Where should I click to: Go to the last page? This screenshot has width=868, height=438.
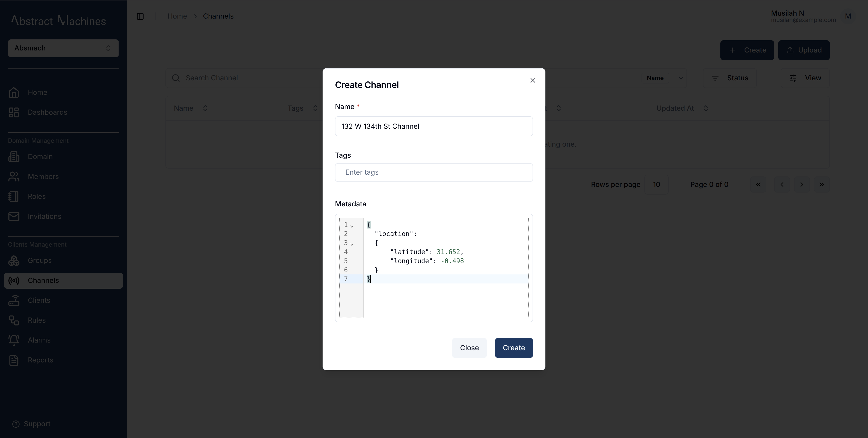point(821,185)
